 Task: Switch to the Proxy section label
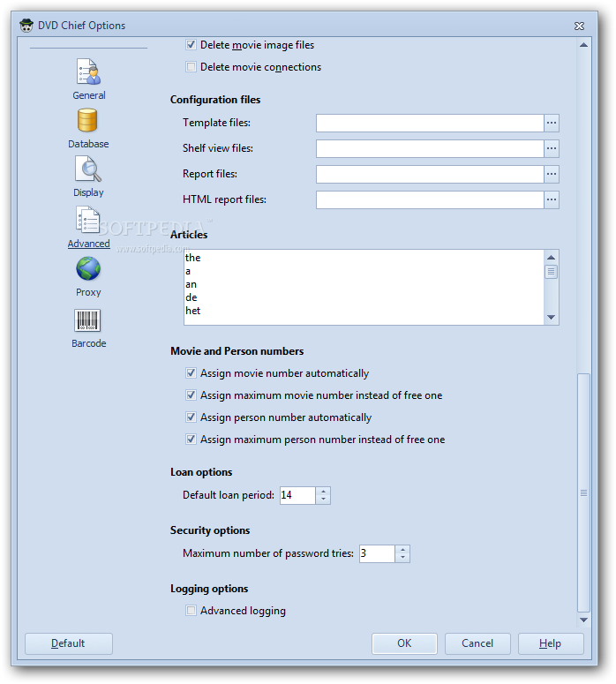pos(88,292)
